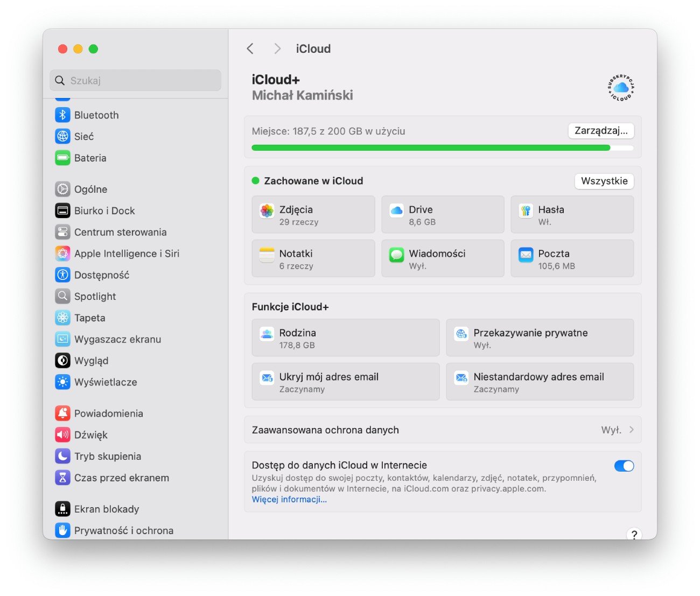Click the Biurko i Dock icon
The width and height of the screenshot is (700, 596).
tap(62, 211)
